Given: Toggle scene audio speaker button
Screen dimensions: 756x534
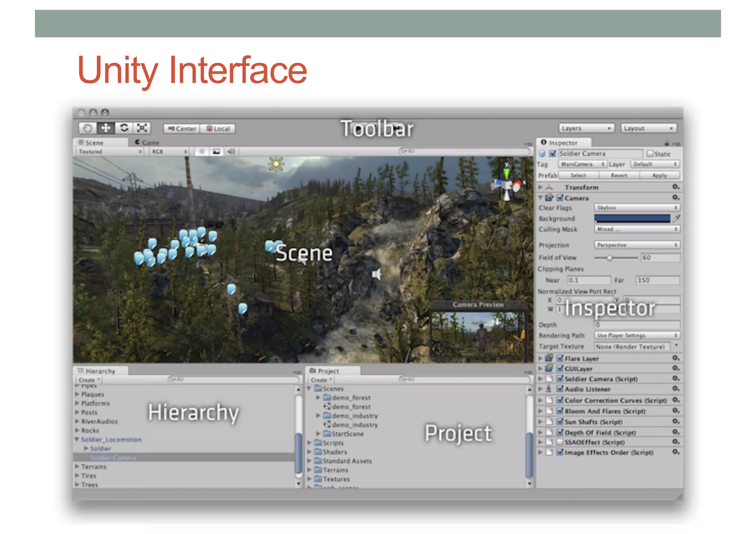Looking at the screenshot, I should click(231, 152).
